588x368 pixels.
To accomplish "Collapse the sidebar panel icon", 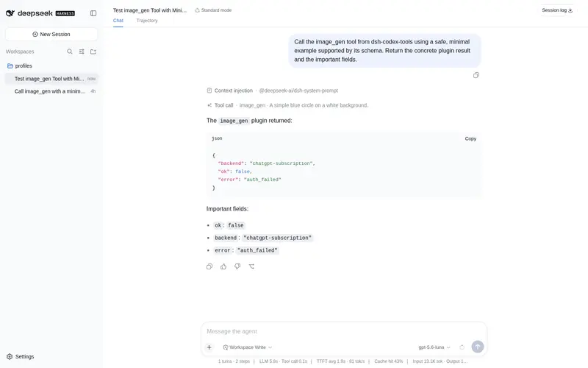I will pyautogui.click(x=93, y=13).
